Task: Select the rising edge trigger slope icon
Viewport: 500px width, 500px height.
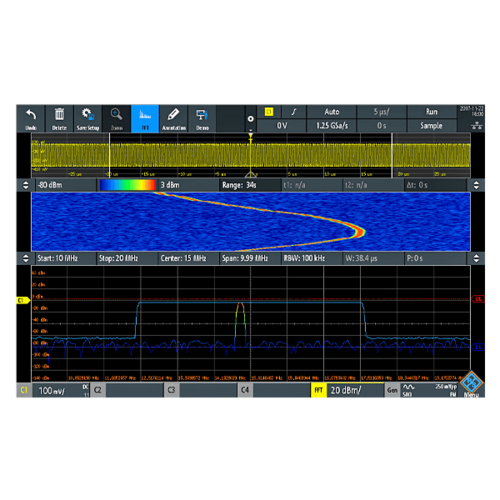Action: point(294,112)
